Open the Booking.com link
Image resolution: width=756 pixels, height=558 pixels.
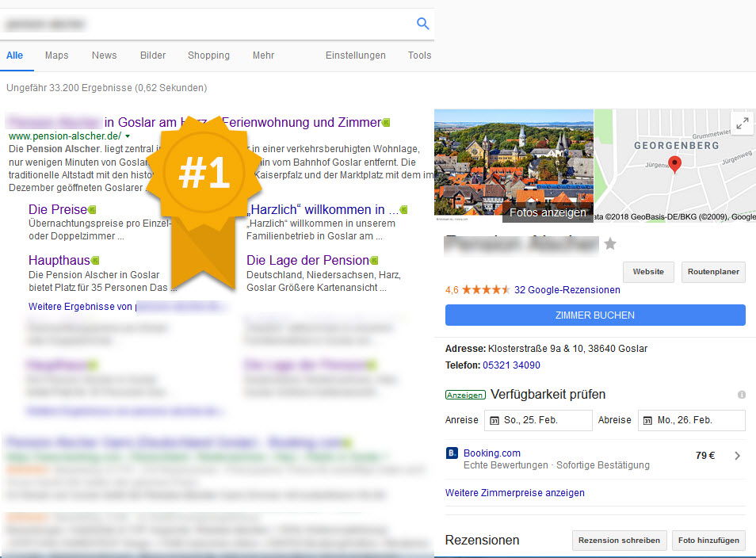tap(492, 453)
